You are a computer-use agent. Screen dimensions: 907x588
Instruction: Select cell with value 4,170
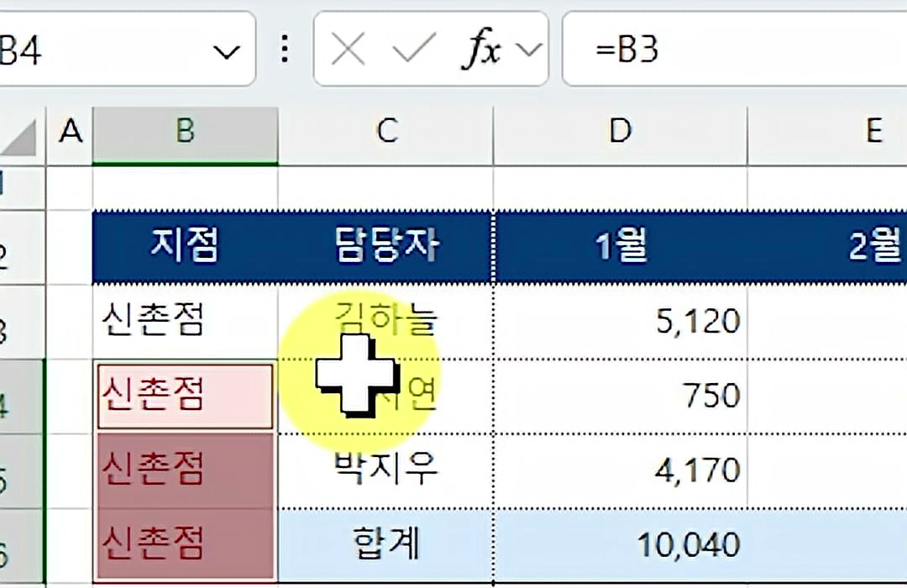[620, 470]
